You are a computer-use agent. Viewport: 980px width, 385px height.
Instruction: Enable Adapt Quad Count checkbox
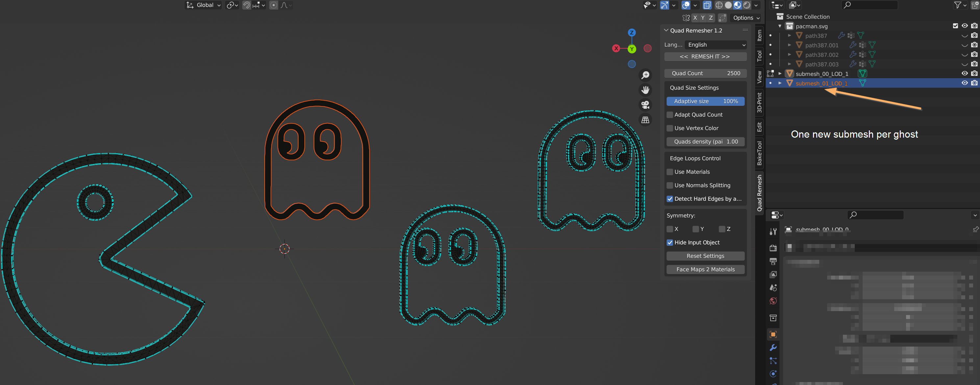tap(670, 115)
